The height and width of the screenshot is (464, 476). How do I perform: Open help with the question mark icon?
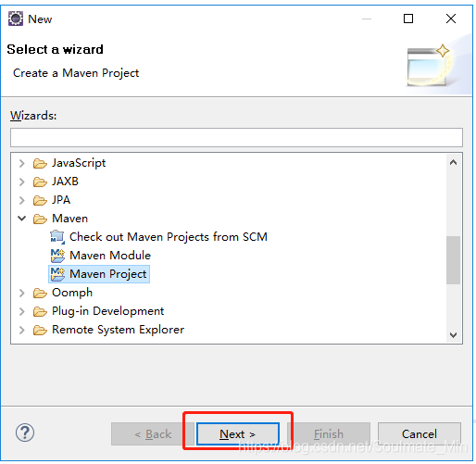(25, 433)
